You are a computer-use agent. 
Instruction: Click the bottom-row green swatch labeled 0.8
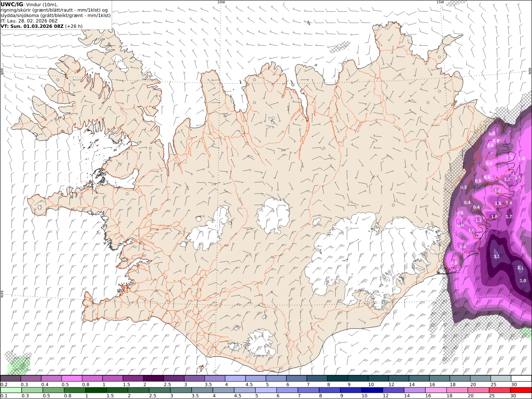pyautogui.click(x=75, y=390)
